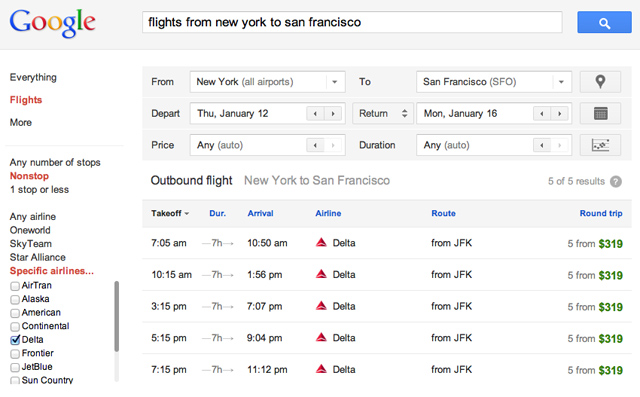Click the results help question mark icon

coord(616,181)
